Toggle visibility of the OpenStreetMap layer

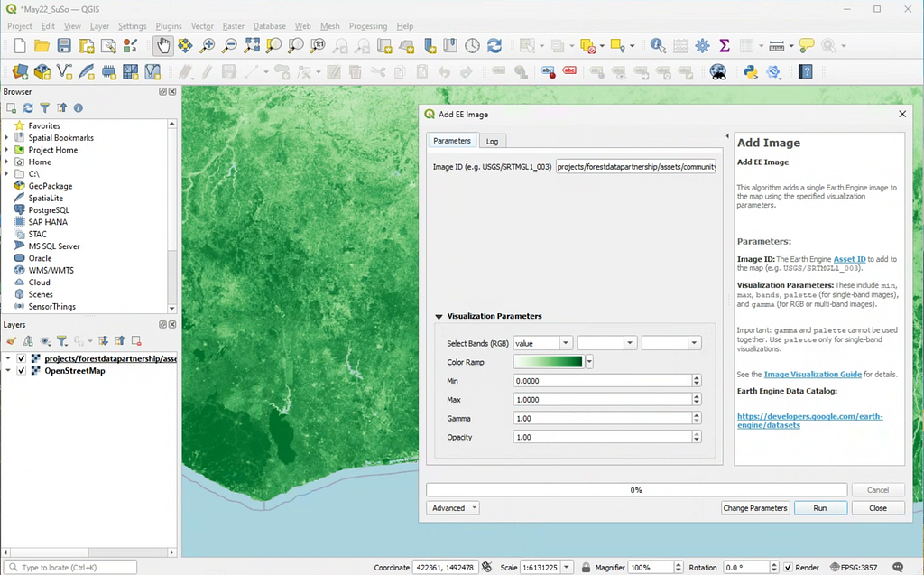coord(22,371)
